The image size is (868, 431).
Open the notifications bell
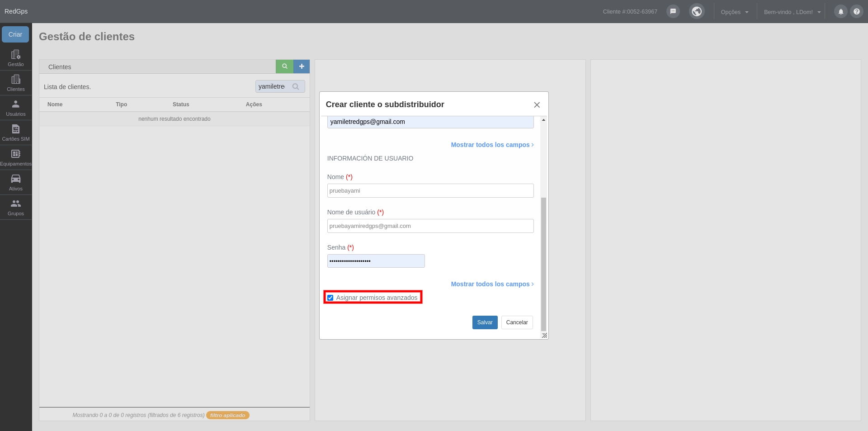(840, 12)
